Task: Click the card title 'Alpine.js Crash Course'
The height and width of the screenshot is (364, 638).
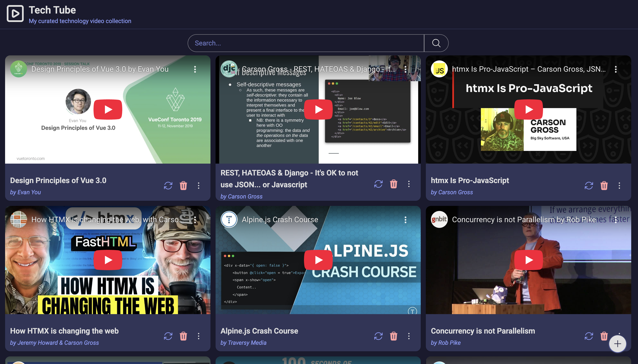Action: [259, 331]
